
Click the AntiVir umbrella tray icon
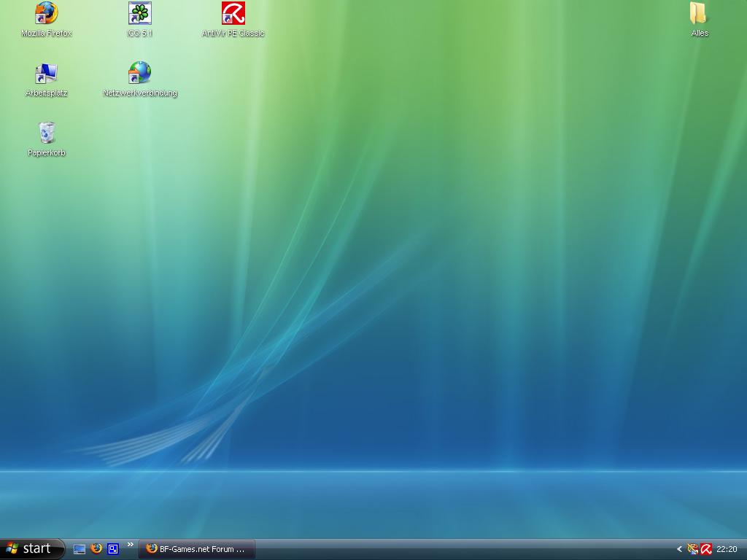point(706,550)
